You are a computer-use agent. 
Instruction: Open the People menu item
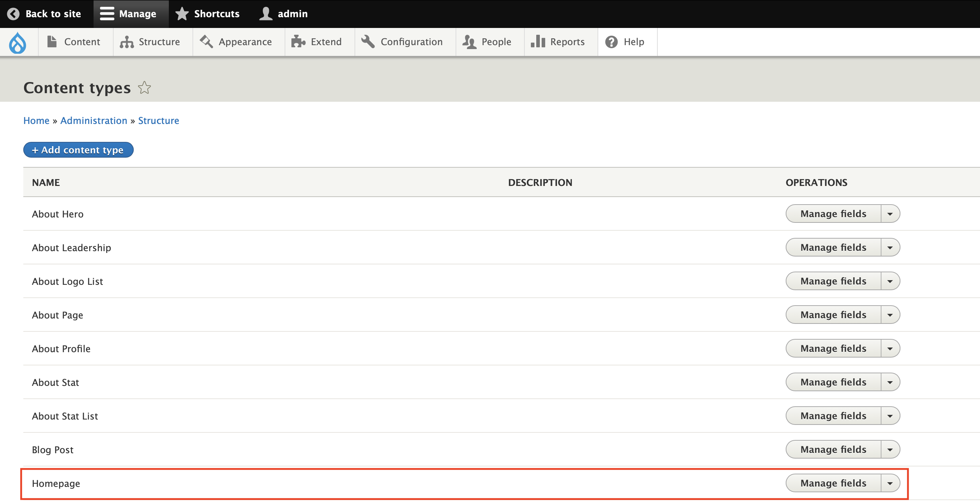(487, 42)
